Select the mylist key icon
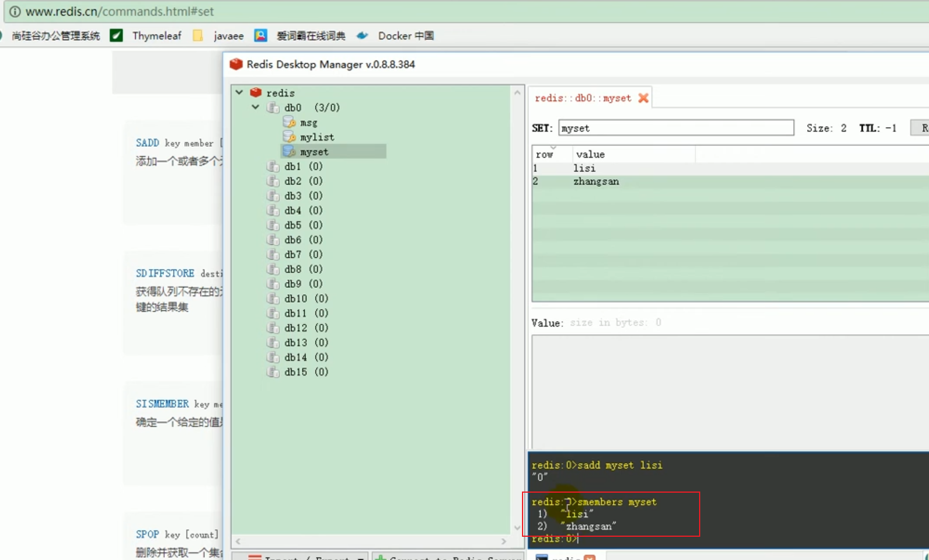The width and height of the screenshot is (929, 560). (289, 136)
